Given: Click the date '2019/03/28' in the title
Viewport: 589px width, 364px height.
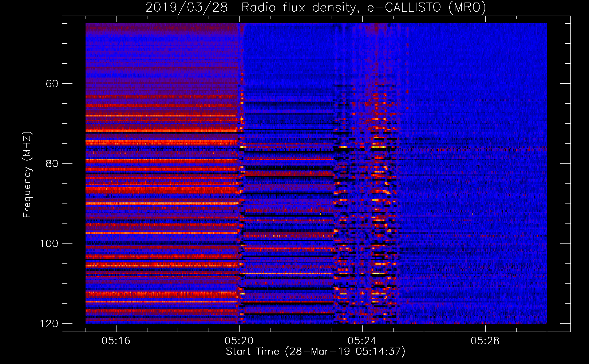Looking at the screenshot, I should 187,7.
